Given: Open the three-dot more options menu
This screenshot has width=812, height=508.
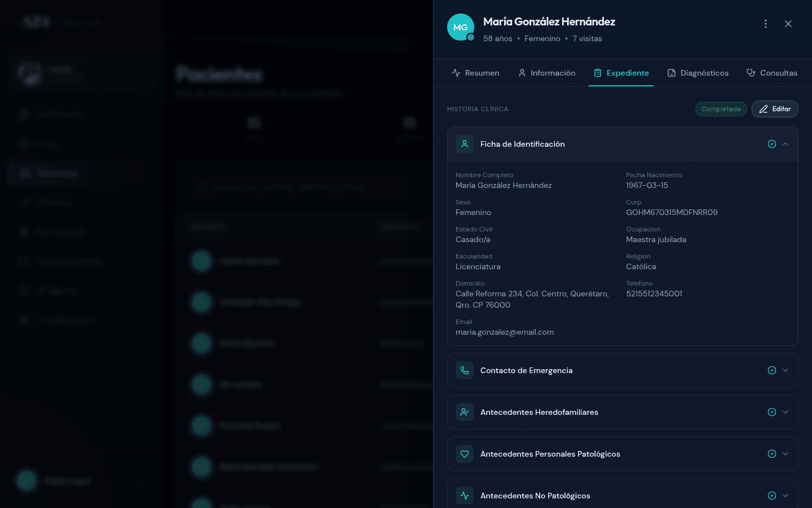Looking at the screenshot, I should coord(765,24).
